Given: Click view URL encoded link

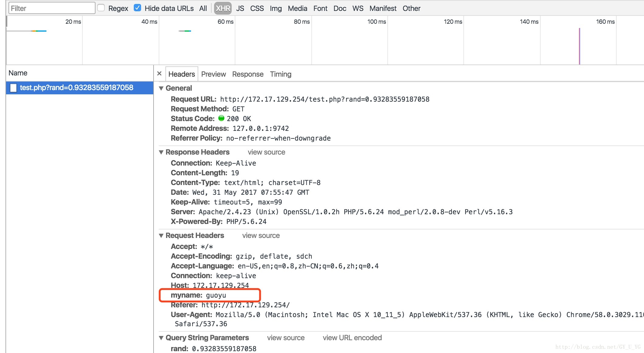Looking at the screenshot, I should point(352,338).
